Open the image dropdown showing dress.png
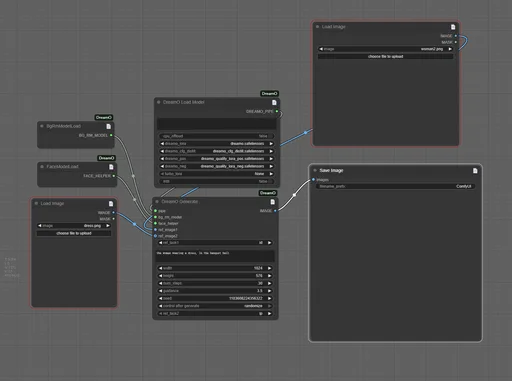Image resolution: width=512 pixels, height=381 pixels. (74, 226)
